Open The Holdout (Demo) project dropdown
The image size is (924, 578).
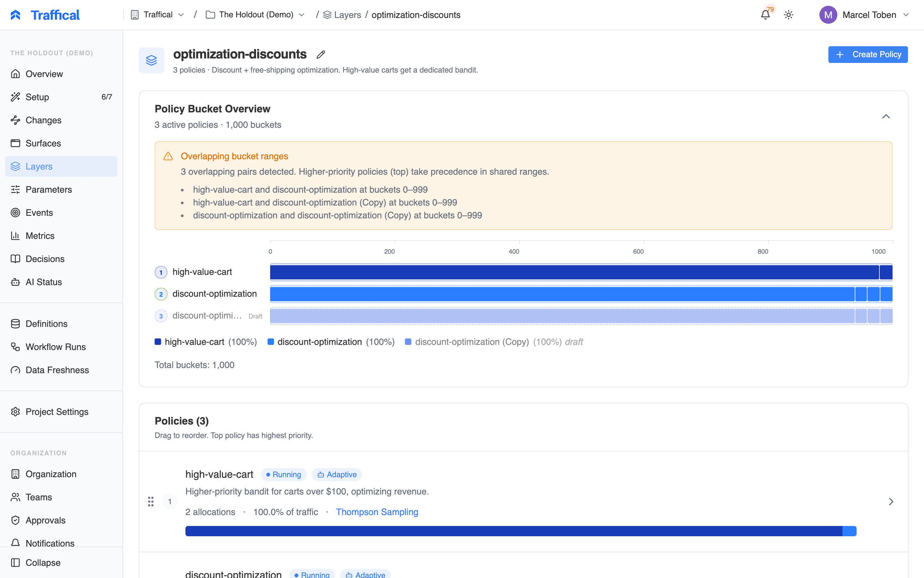[x=255, y=15]
